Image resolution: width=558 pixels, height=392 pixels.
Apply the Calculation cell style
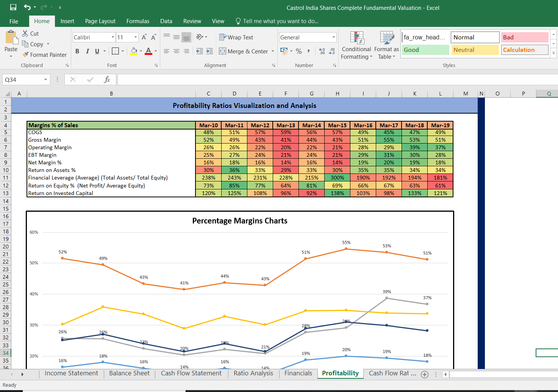point(525,50)
